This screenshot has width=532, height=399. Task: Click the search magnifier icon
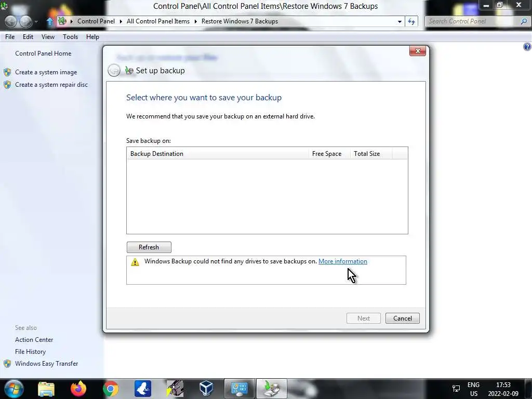pos(524,21)
